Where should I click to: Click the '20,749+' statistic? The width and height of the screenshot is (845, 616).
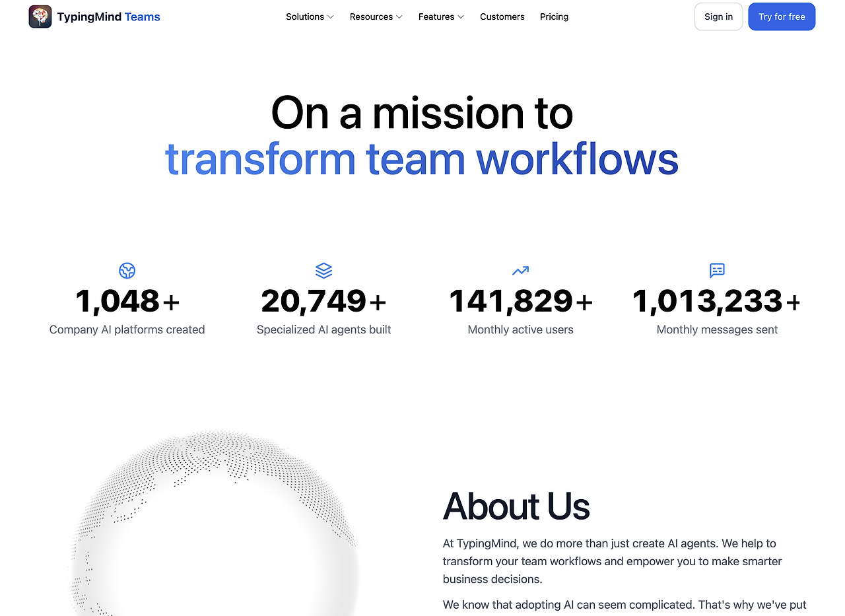point(323,301)
